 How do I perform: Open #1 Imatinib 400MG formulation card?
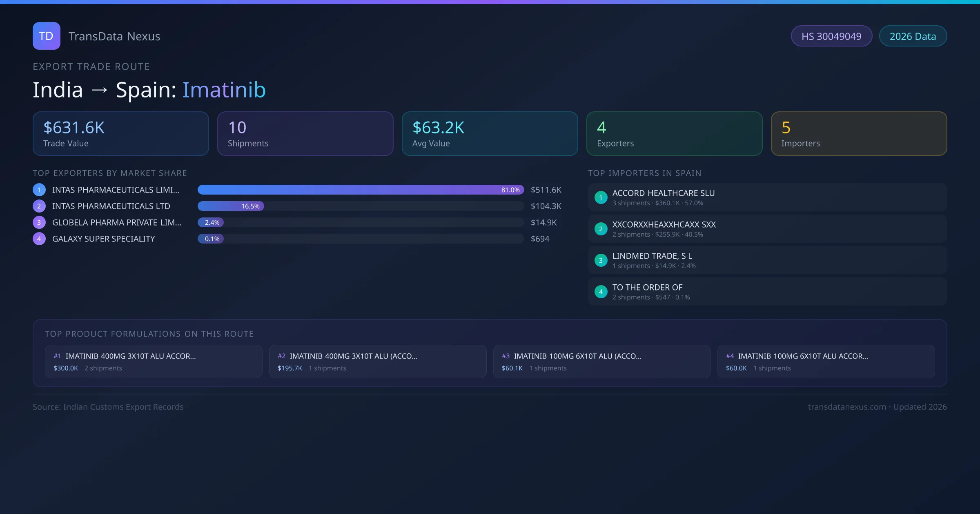pos(154,361)
